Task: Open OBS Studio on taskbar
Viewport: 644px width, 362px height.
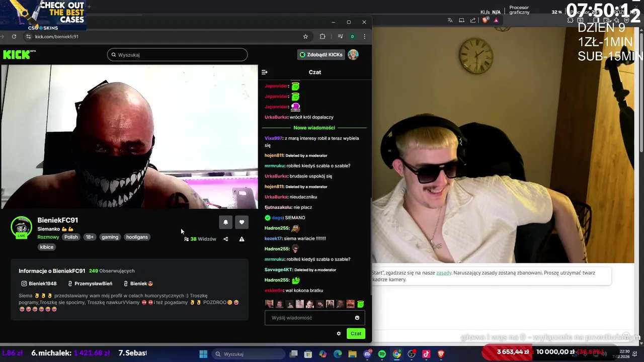Action: [412, 354]
